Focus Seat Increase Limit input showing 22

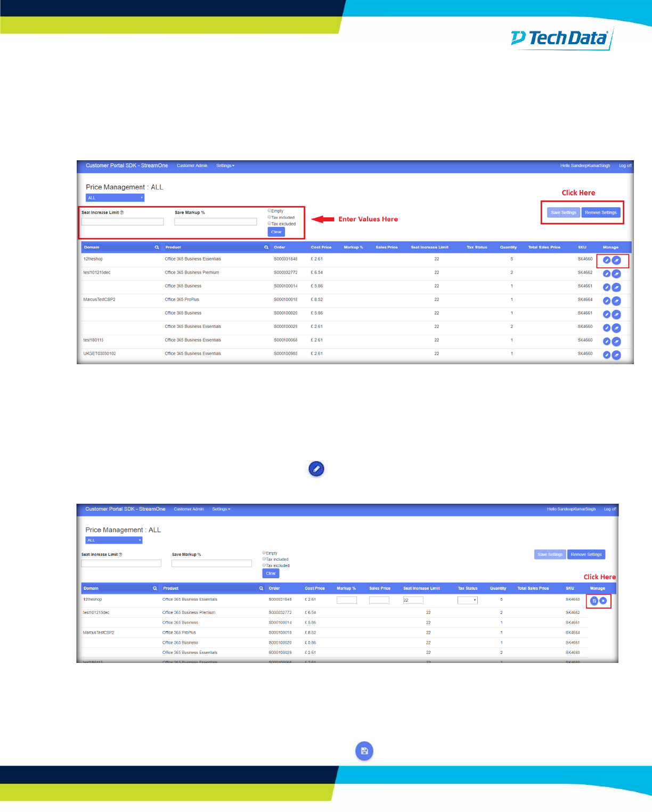click(x=413, y=600)
